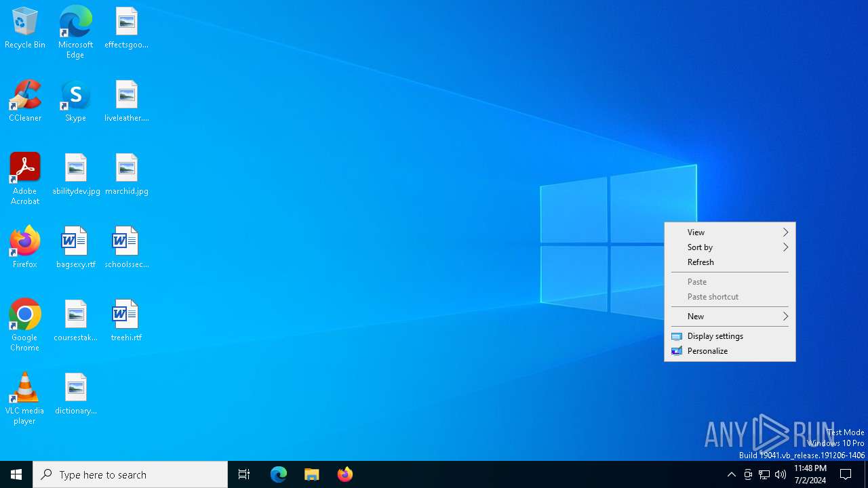
Task: Open the notification Action Center
Action: click(x=846, y=474)
